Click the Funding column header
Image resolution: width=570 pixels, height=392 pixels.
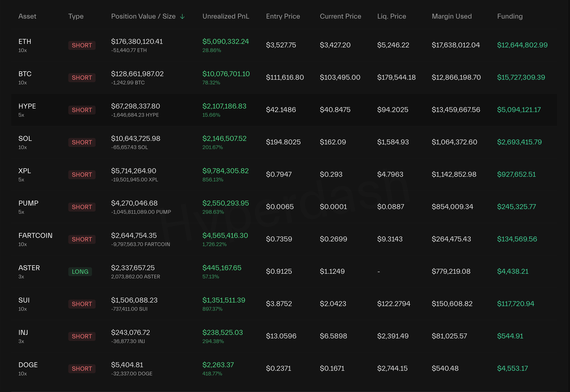point(509,16)
